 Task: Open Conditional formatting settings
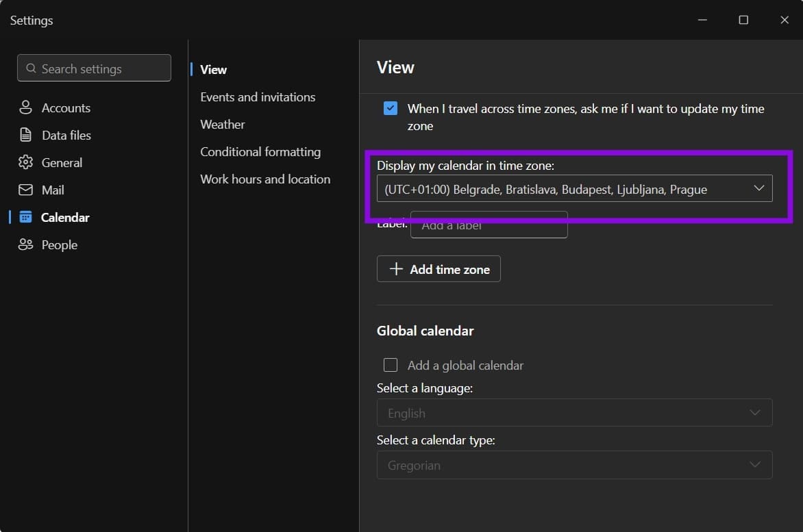point(260,152)
